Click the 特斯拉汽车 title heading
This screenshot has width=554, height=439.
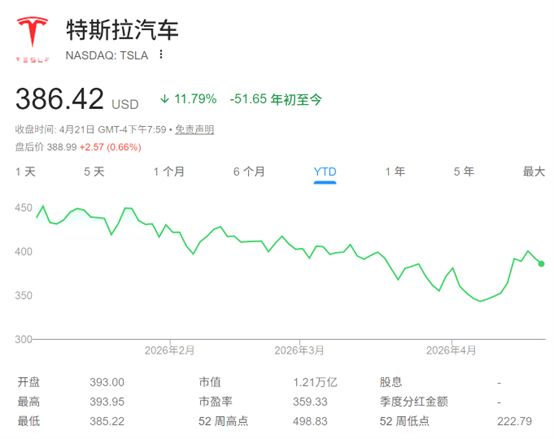coord(122,30)
